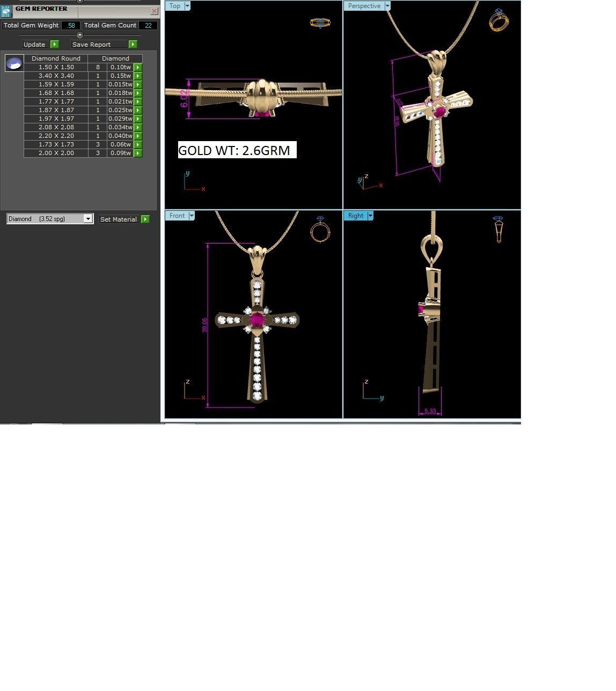
Task: Click green arrow on the 0.09tw row
Action: point(138,153)
